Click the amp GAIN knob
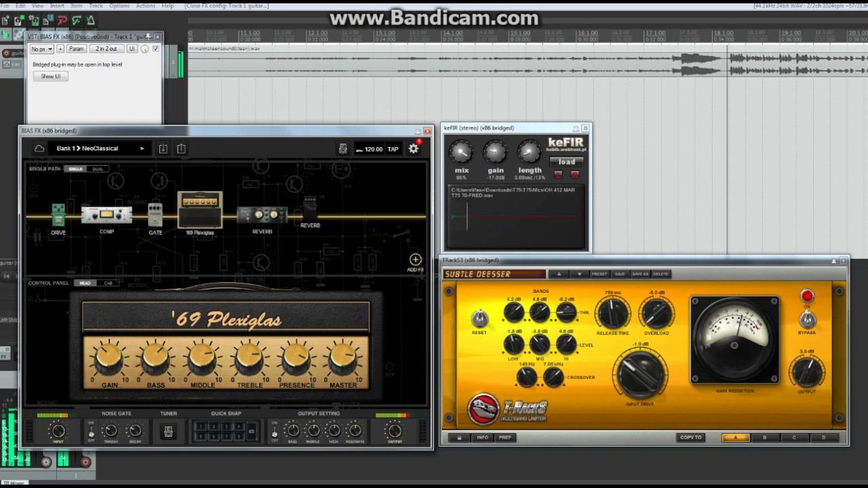Viewport: 868px width, 488px height. click(109, 358)
